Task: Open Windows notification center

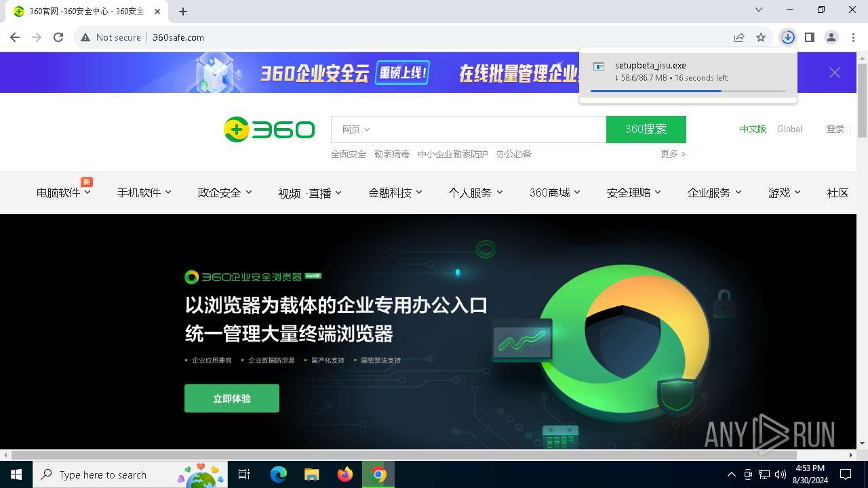Action: pos(846,474)
